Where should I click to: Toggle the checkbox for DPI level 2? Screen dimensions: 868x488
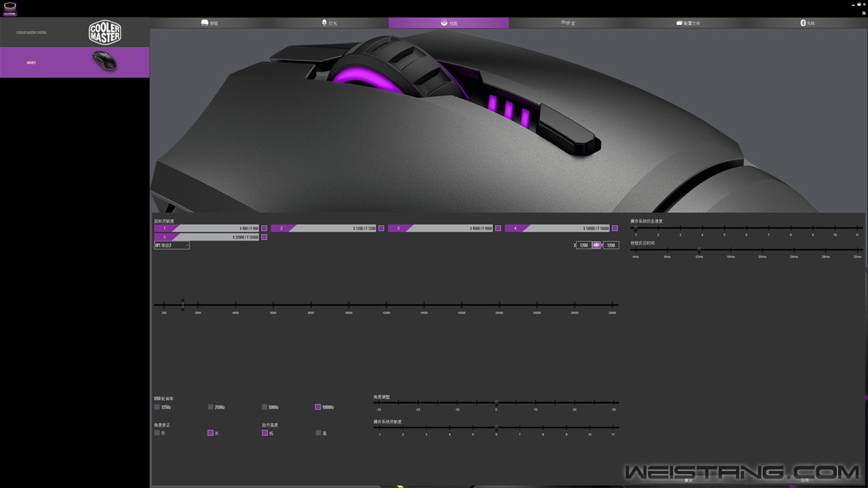tap(381, 228)
